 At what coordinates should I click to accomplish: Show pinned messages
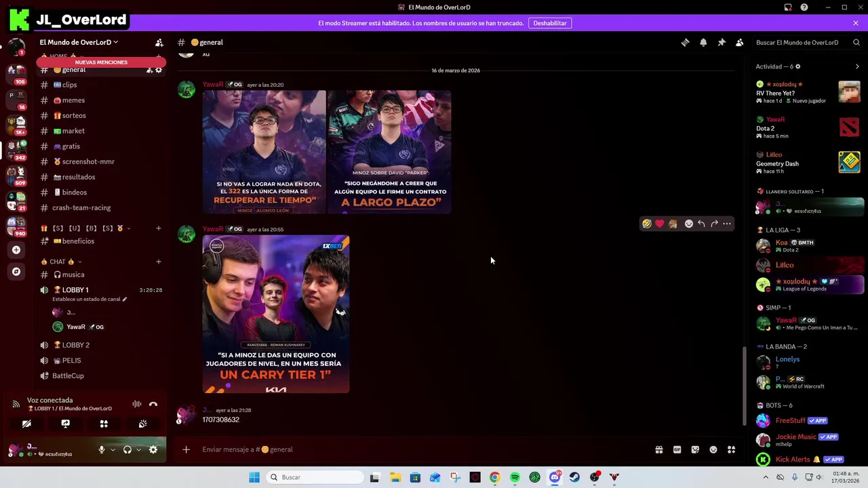pos(722,42)
